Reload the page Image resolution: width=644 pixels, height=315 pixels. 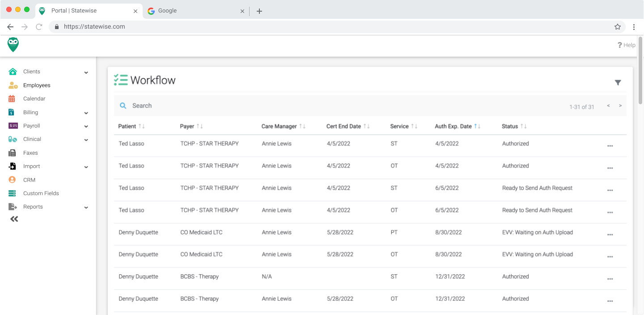39,27
